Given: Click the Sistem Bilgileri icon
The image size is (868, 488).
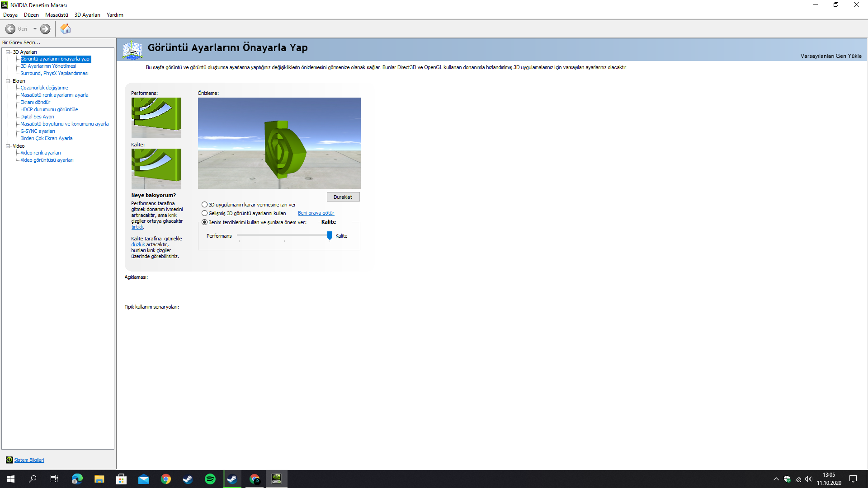Looking at the screenshot, I should (9, 460).
